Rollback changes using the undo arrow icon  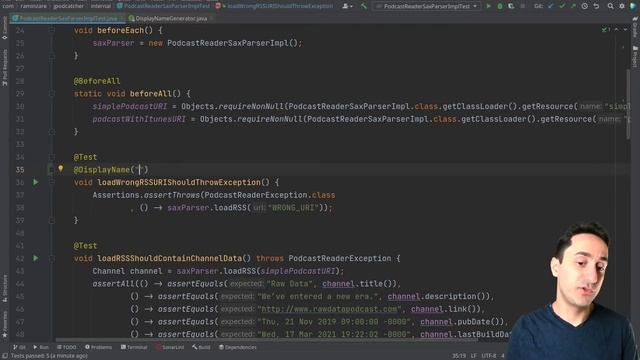[x=596, y=6]
